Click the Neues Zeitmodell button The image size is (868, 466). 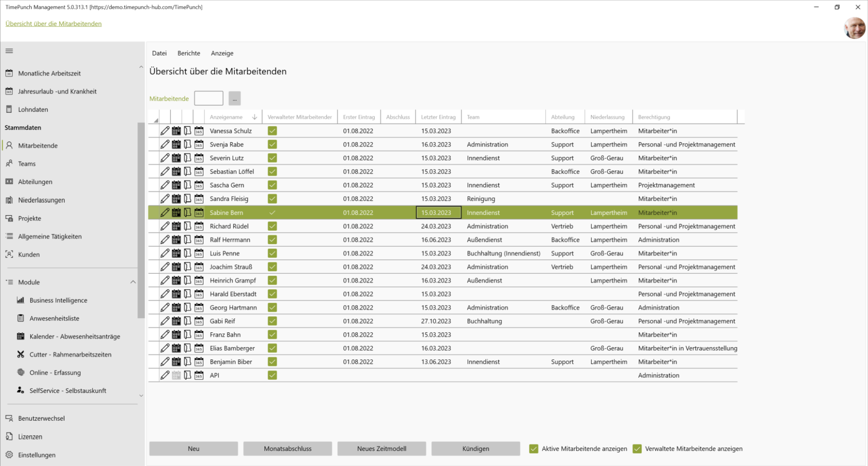click(x=382, y=449)
